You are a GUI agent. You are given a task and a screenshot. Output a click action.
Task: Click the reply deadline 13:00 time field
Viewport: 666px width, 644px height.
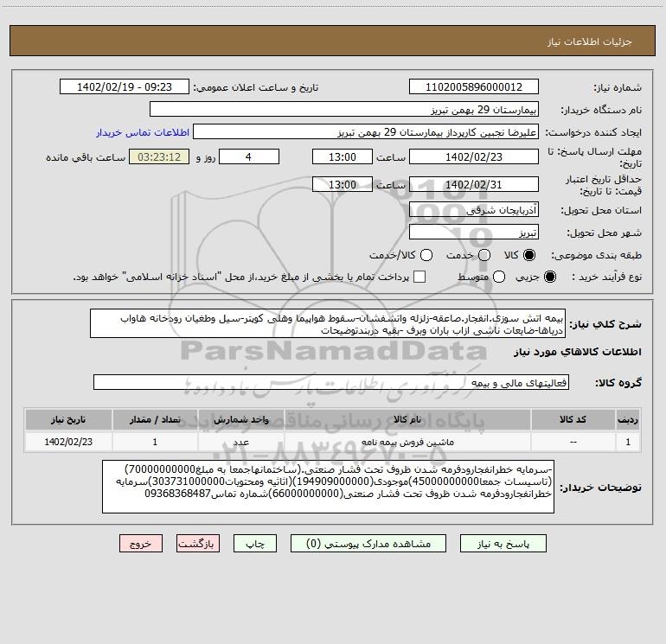click(343, 156)
